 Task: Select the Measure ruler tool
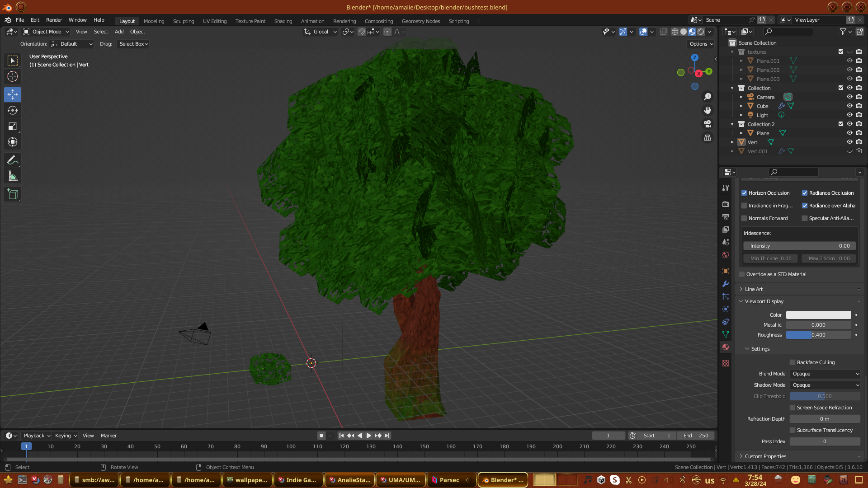pos(13,176)
